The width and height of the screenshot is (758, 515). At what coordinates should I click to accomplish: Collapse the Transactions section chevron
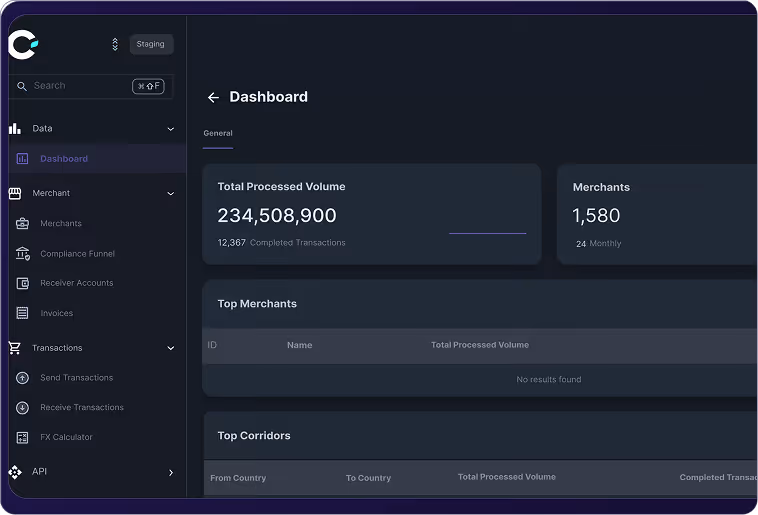click(x=171, y=348)
